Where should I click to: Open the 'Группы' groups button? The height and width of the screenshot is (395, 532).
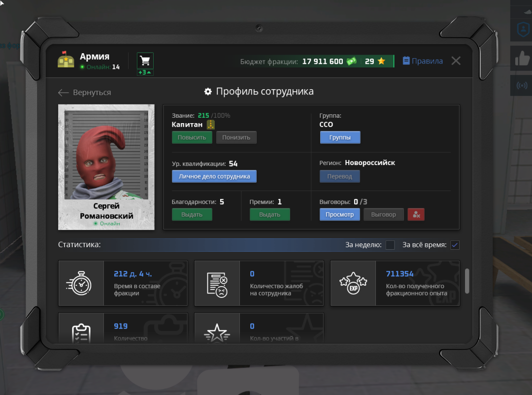tap(340, 137)
